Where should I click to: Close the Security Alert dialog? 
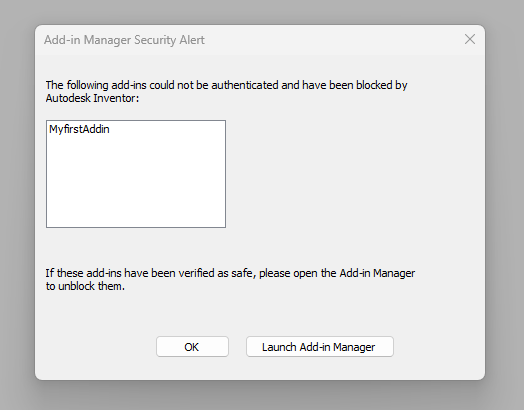click(470, 39)
